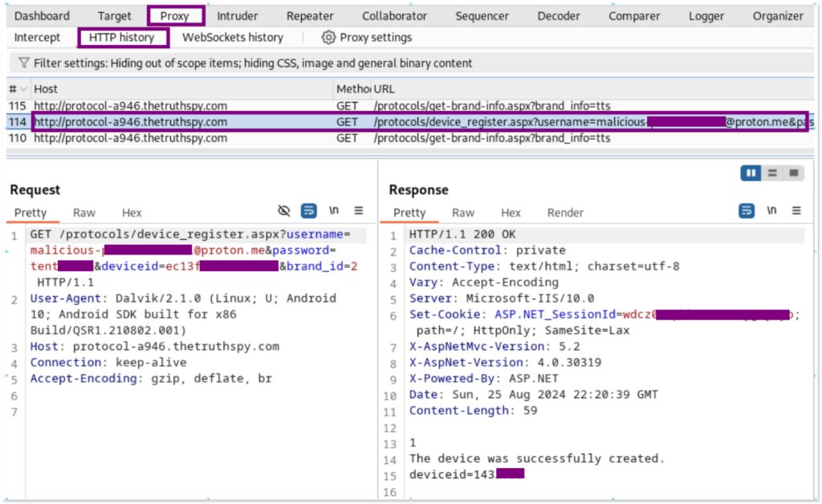Viewport: 822px width, 504px height.
Task: Toggle line wrap in the Request panel
Action: 308,211
